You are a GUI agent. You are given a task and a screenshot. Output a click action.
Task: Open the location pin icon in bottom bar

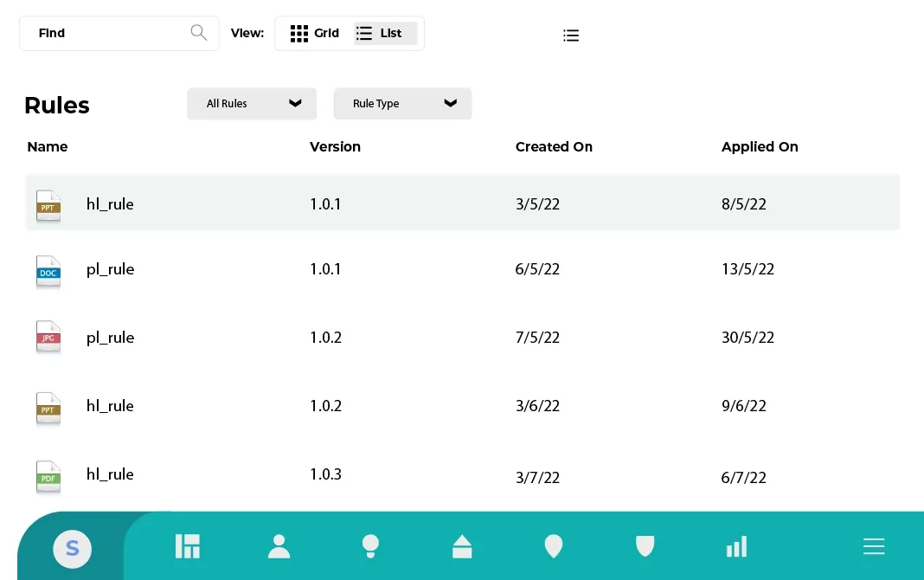(554, 546)
